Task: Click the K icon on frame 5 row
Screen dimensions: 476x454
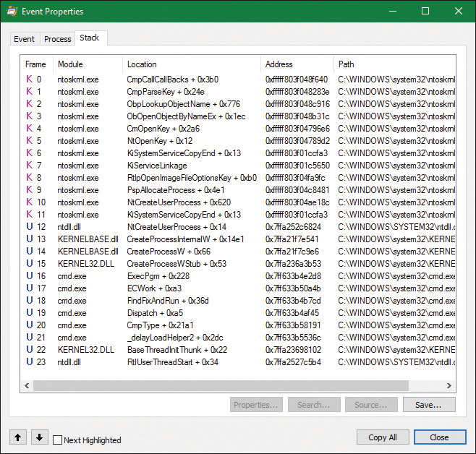Action: 29,141
